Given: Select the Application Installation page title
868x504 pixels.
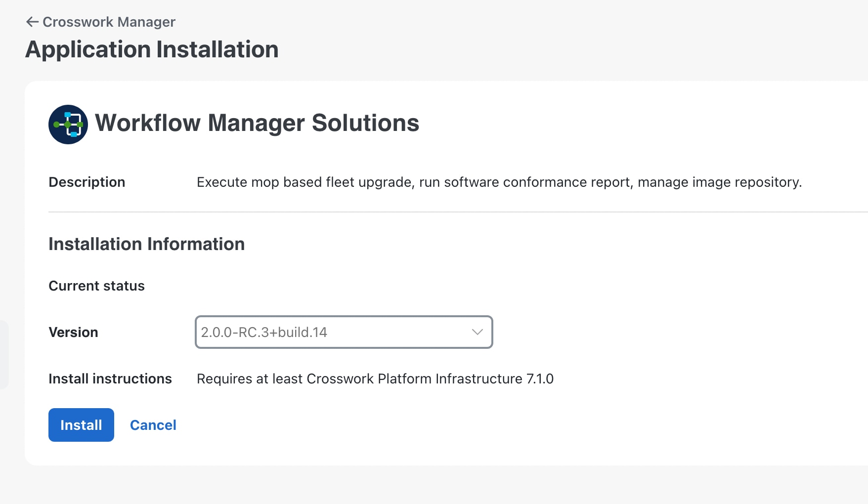Looking at the screenshot, I should (152, 49).
